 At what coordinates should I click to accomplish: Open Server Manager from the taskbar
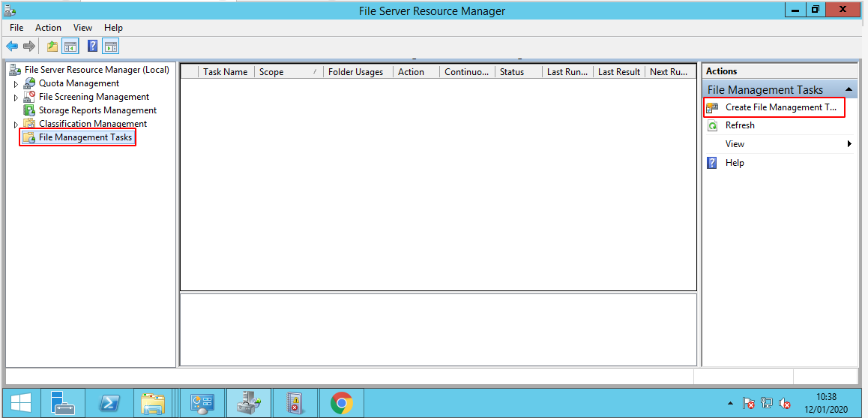[x=62, y=403]
